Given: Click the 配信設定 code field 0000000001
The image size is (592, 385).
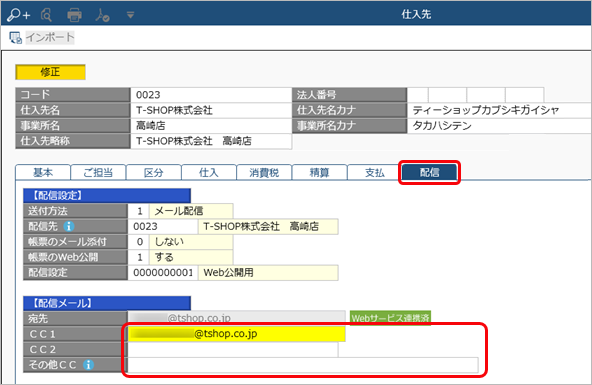Looking at the screenshot, I should [x=163, y=273].
